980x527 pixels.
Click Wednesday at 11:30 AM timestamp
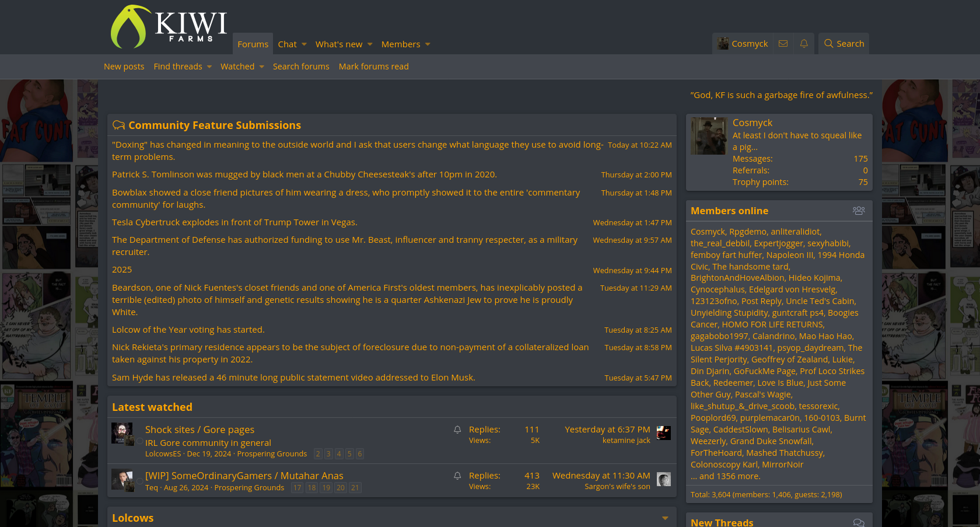(601, 476)
